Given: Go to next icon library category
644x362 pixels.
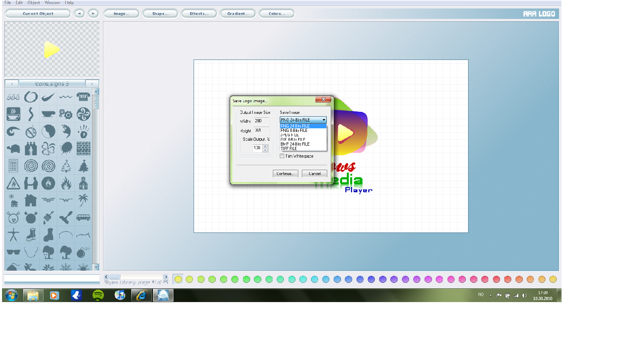Looking at the screenshot, I should 92,84.
